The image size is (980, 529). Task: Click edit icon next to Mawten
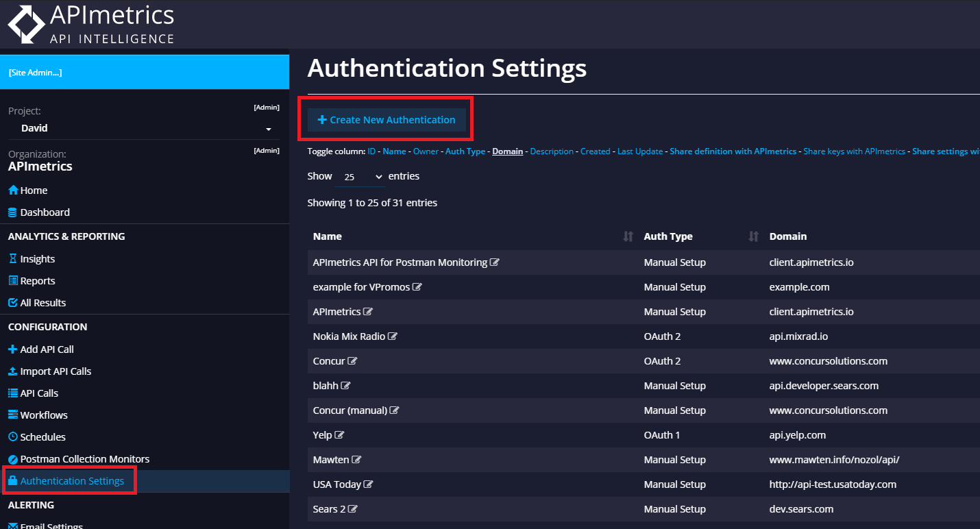point(356,460)
